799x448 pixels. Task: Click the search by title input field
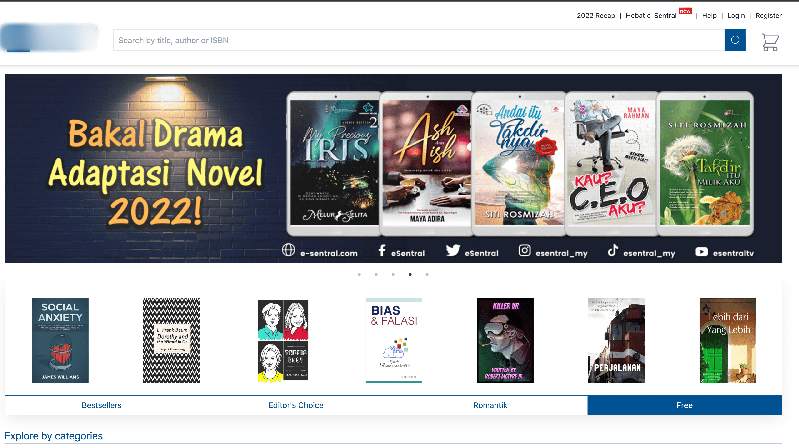[419, 40]
